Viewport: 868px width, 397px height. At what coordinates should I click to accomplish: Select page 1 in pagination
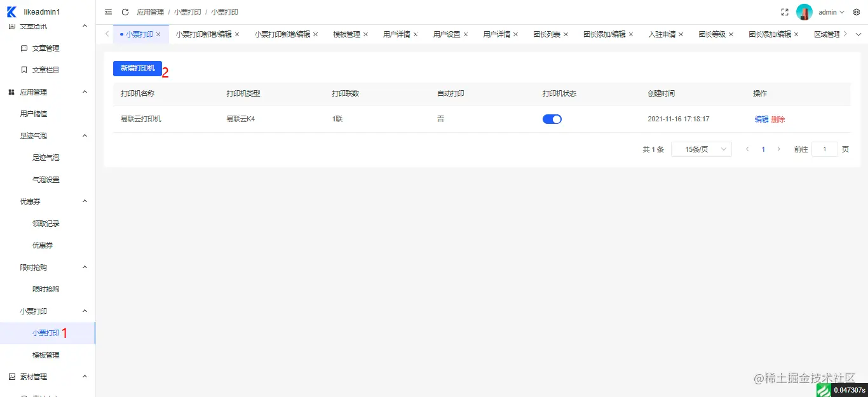pyautogui.click(x=763, y=149)
